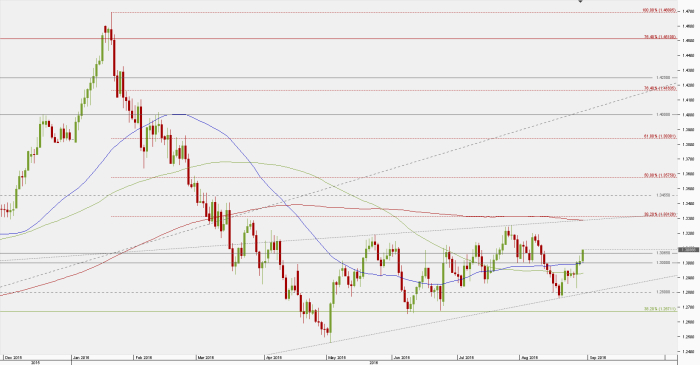Select the 100.00% Fibonacci level label

(659, 10)
